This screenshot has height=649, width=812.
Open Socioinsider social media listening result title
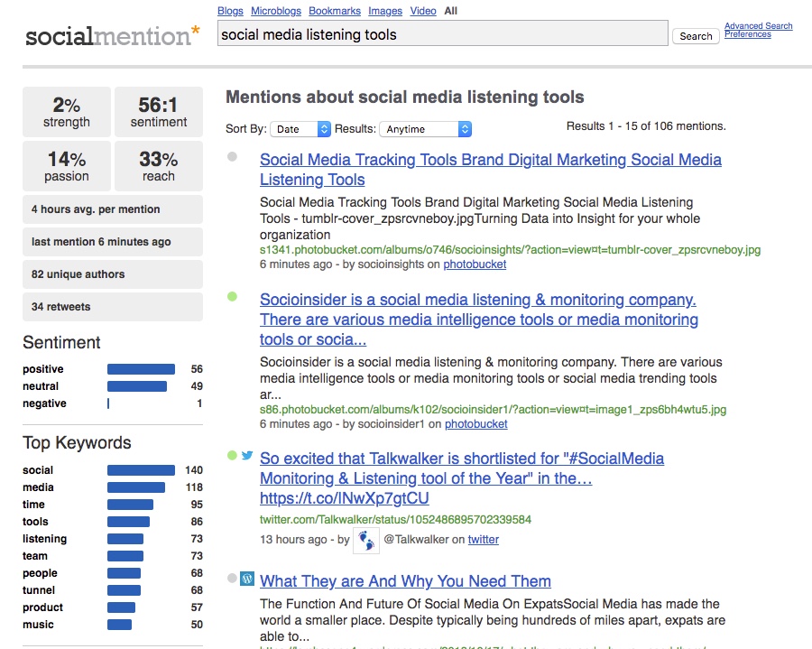click(479, 319)
